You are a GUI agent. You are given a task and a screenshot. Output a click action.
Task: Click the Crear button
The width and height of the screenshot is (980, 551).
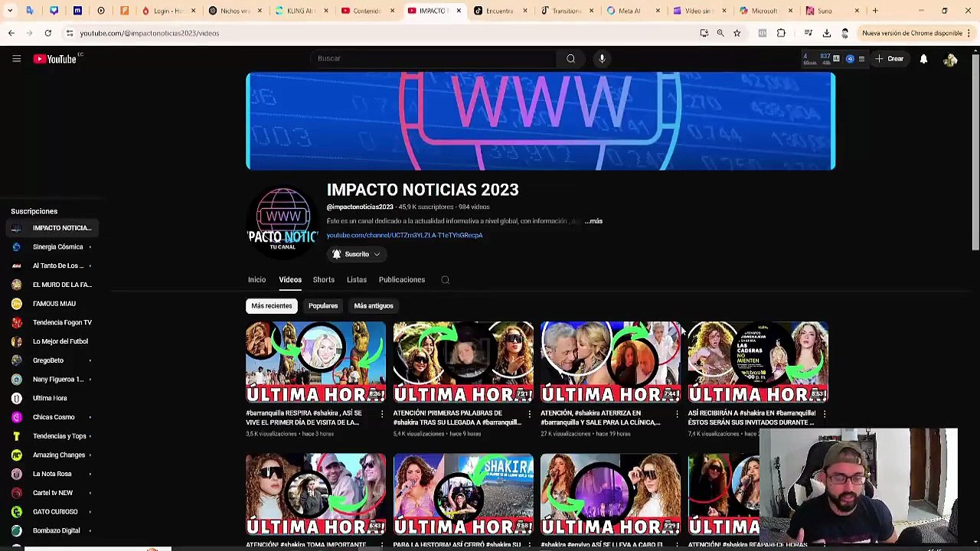[890, 59]
